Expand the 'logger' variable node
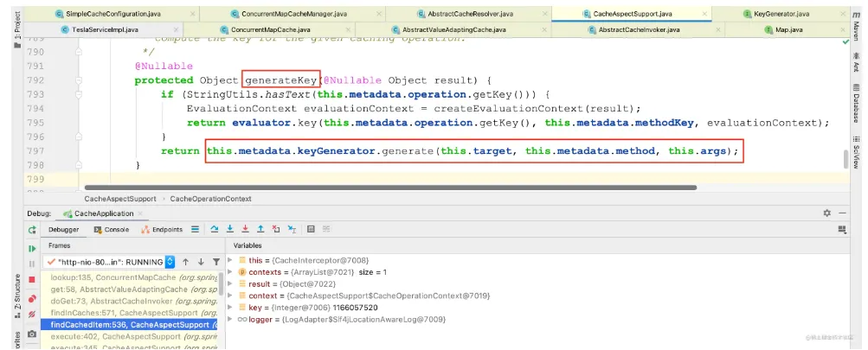 [231, 320]
